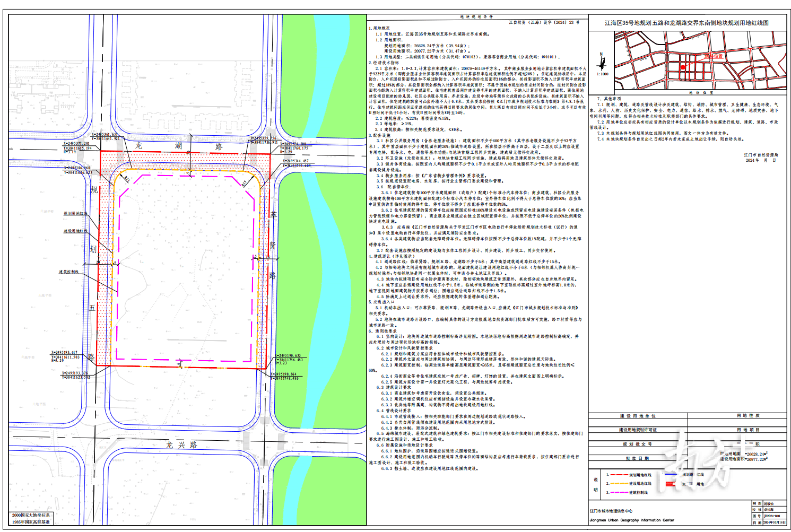The height and width of the screenshot is (532, 791).
Task: Click the 1985年国家高程基准 note
Action: [31, 522]
